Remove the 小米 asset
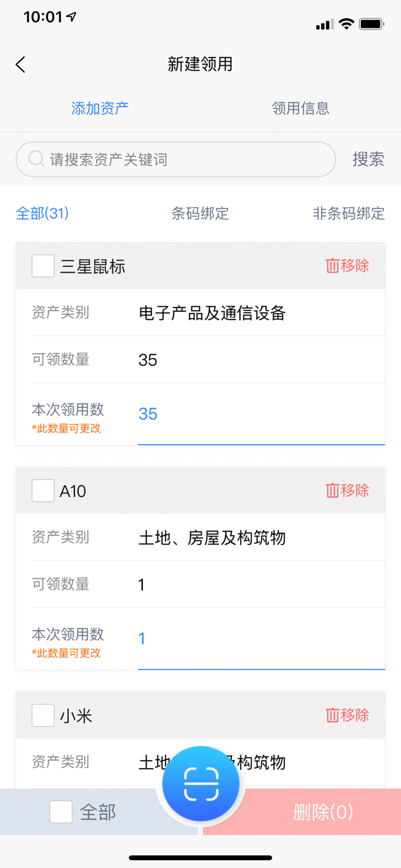Screen dimensions: 401x868 [x=347, y=715]
